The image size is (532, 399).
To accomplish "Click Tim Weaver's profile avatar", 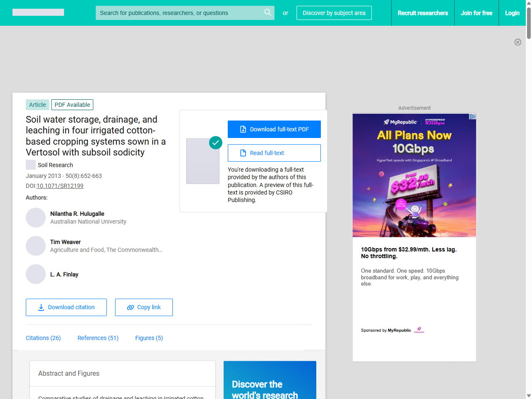I will click(x=36, y=246).
